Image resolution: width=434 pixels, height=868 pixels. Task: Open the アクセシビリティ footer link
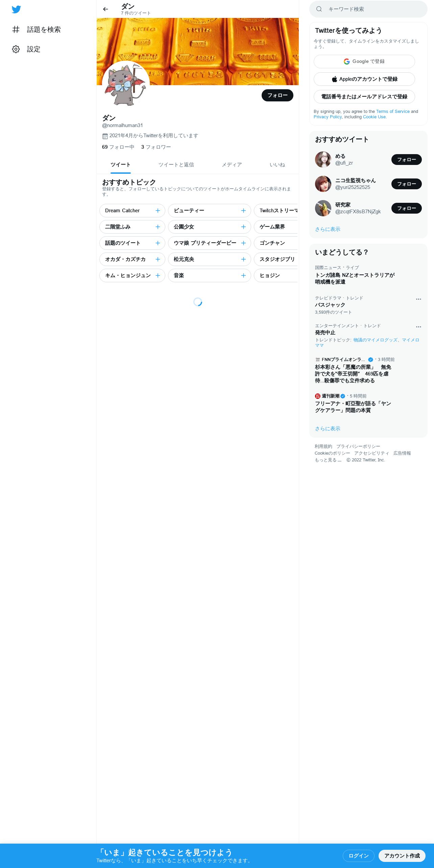371,453
